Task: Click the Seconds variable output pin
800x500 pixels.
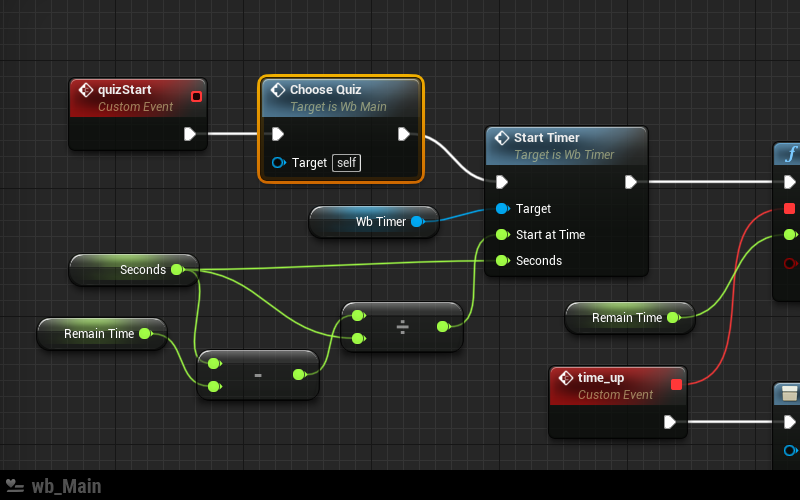Action: [178, 269]
